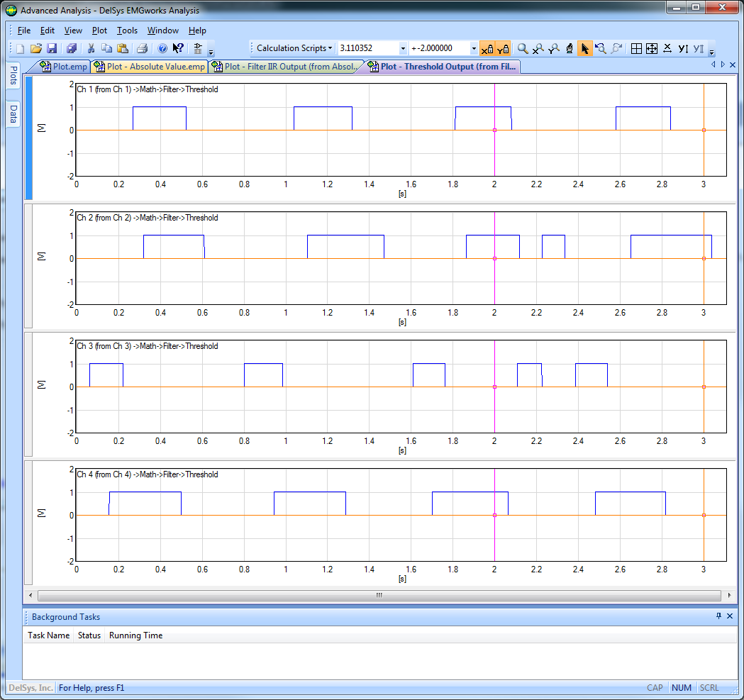Click the orange cursor marker in Ch 1 plot
The width and height of the screenshot is (744, 700).
tap(704, 130)
